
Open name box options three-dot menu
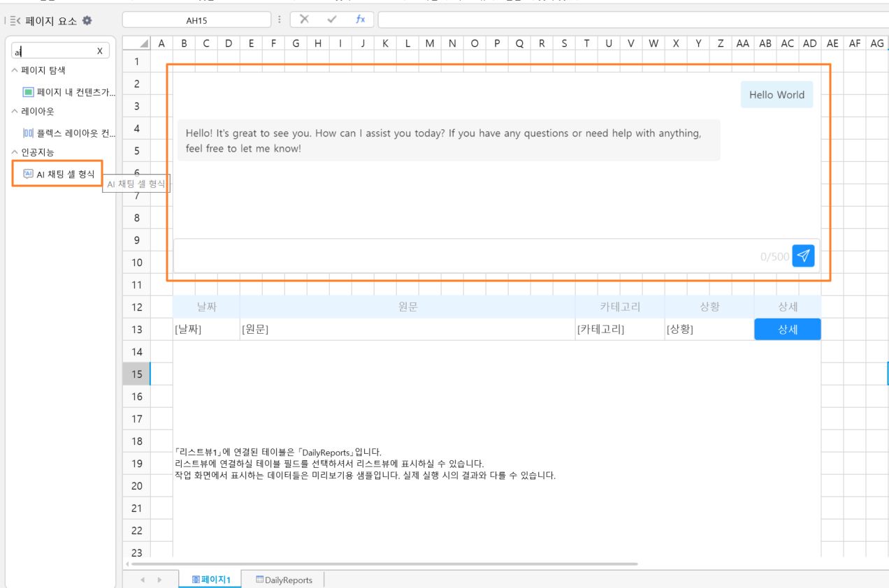coord(280,20)
